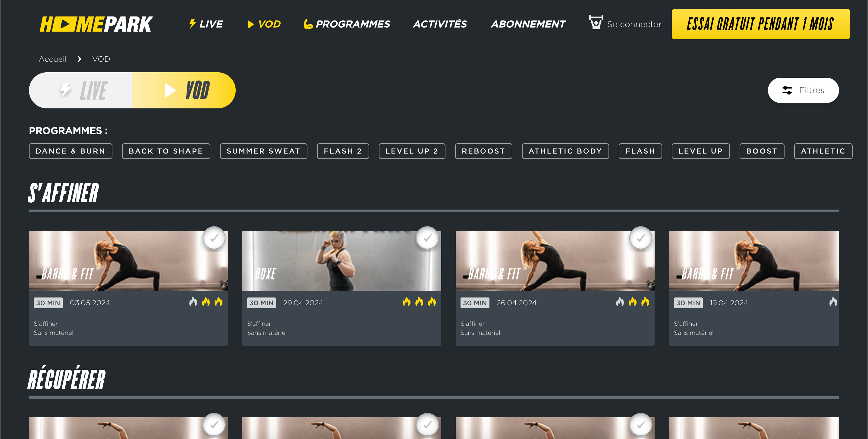Select the ATHLETIC BODY programme
868x439 pixels.
tap(565, 151)
